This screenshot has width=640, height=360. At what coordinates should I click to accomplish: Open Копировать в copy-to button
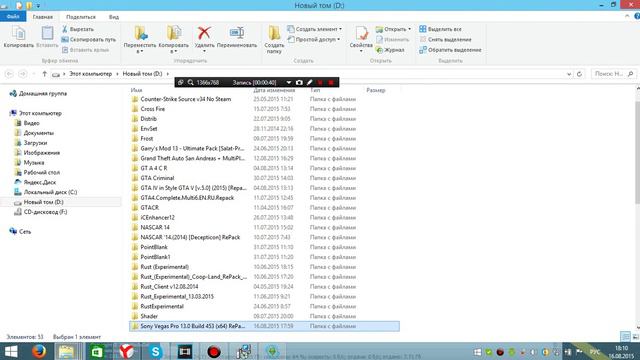(173, 39)
